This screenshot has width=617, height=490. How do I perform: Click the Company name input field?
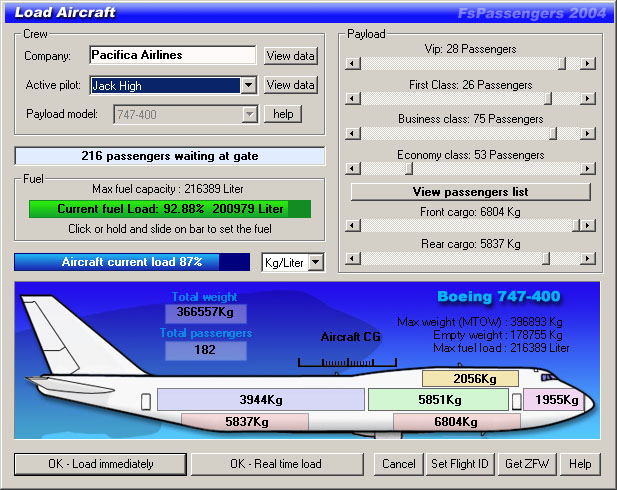[x=173, y=55]
